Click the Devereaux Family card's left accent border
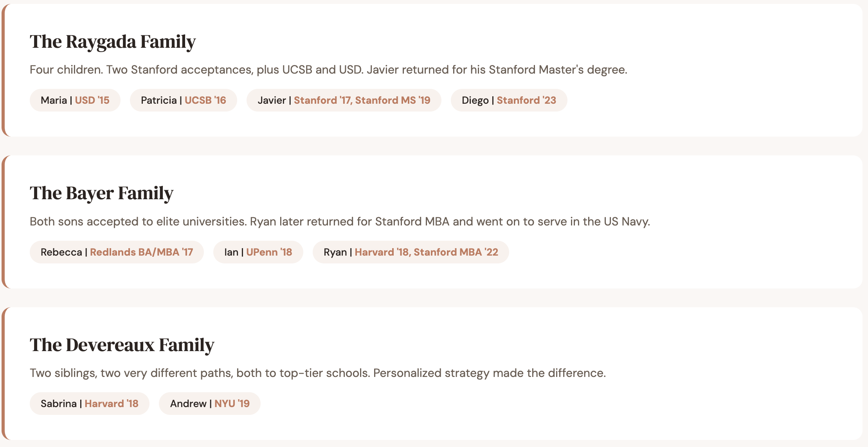The image size is (868, 447). [x=3, y=373]
